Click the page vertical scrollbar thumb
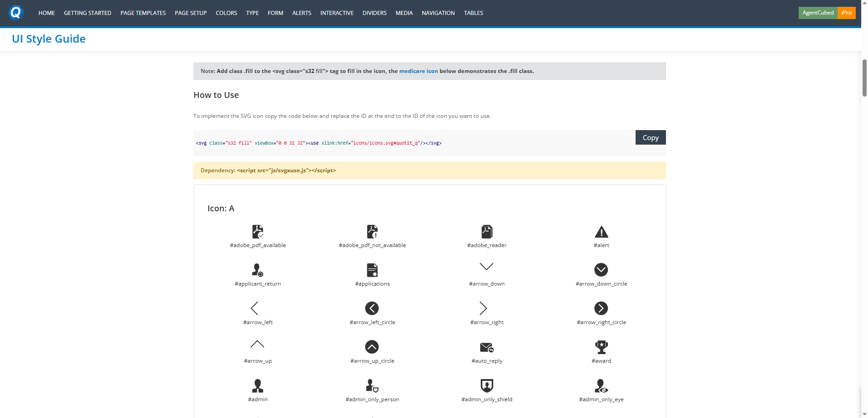 [864, 78]
